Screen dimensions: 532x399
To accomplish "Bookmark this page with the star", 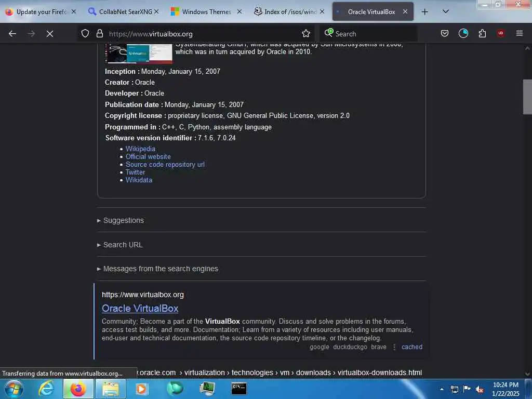I will [306, 34].
